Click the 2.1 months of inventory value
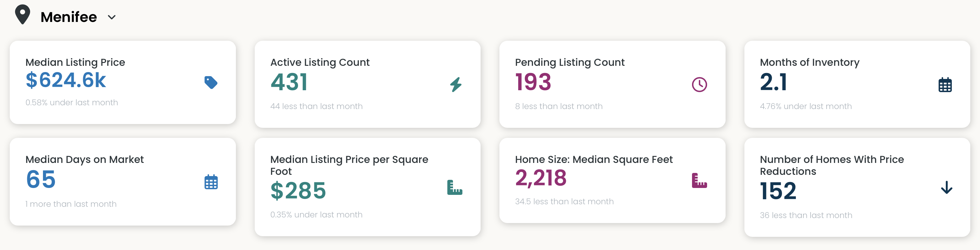The image size is (980, 250). tap(773, 82)
